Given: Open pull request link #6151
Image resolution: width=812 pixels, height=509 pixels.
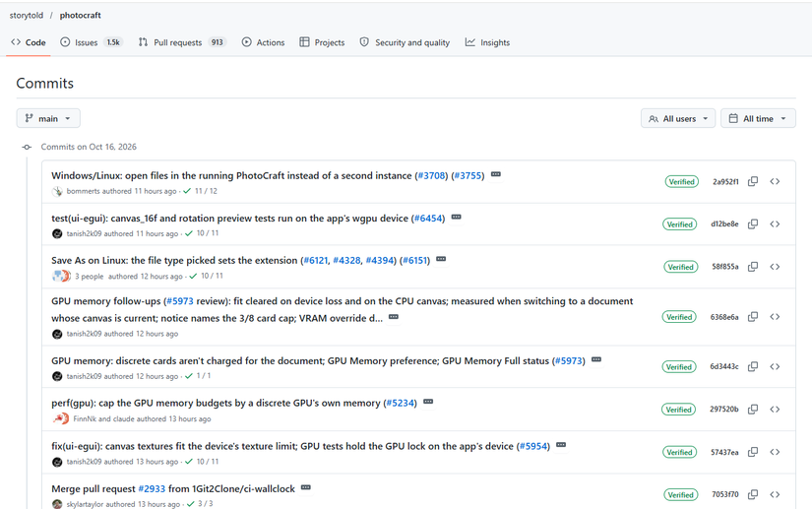Looking at the screenshot, I should point(415,261).
